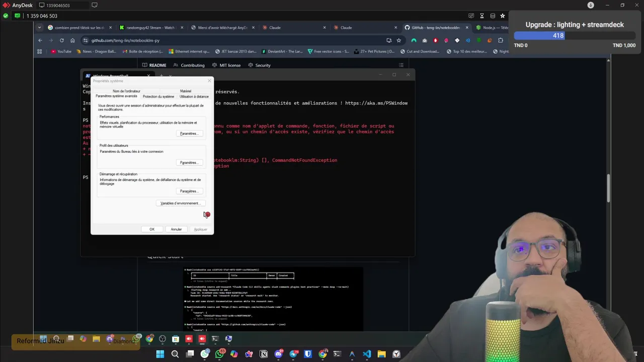Open the News - Dragon Ball bookmark
The image size is (644, 362).
point(97,51)
